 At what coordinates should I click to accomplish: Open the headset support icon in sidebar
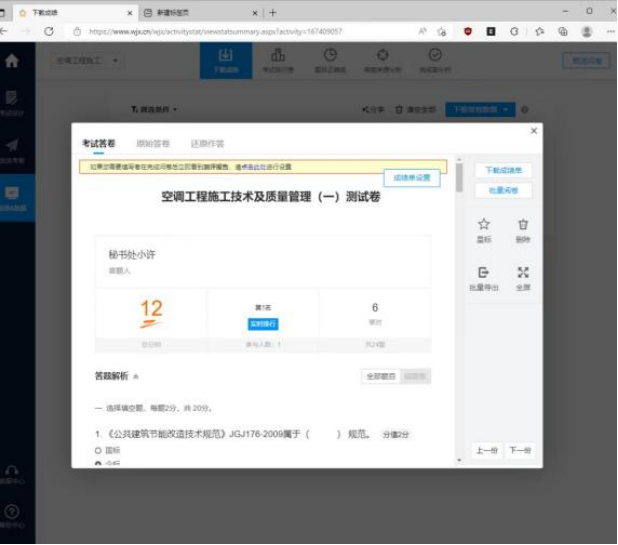11,471
